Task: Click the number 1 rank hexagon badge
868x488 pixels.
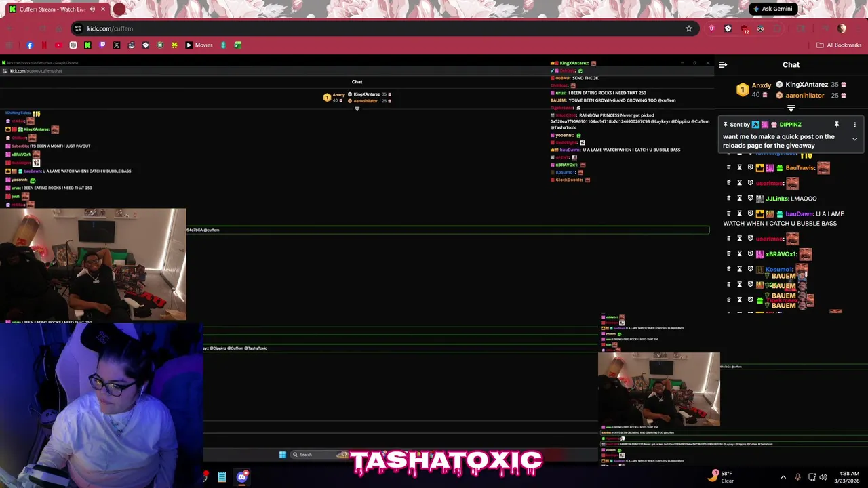Action: 743,89
